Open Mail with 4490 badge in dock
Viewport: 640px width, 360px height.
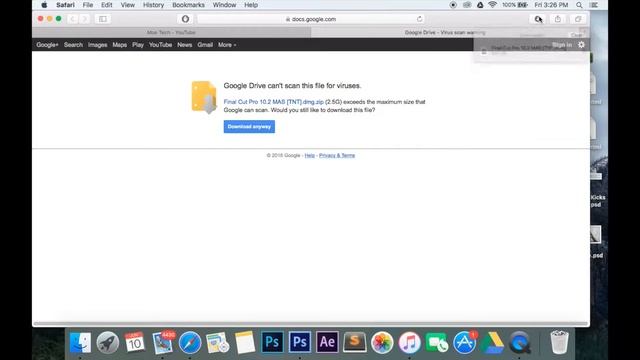[x=163, y=342]
